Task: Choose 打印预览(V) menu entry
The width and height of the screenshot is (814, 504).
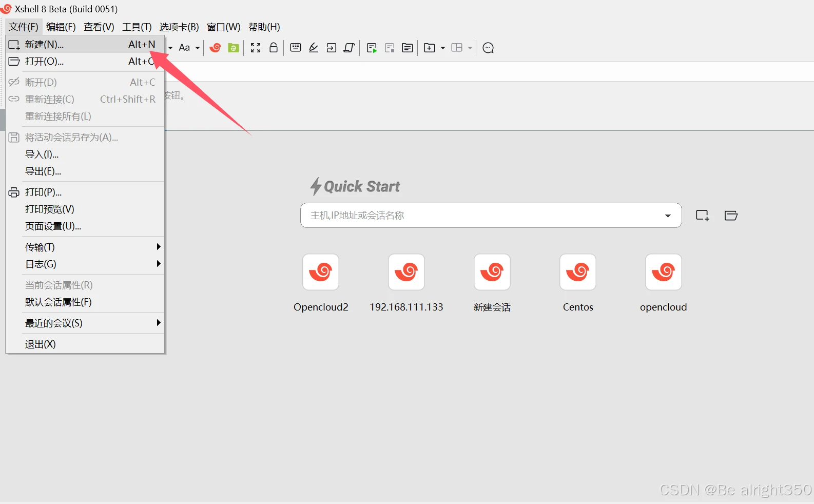Action: pos(85,209)
